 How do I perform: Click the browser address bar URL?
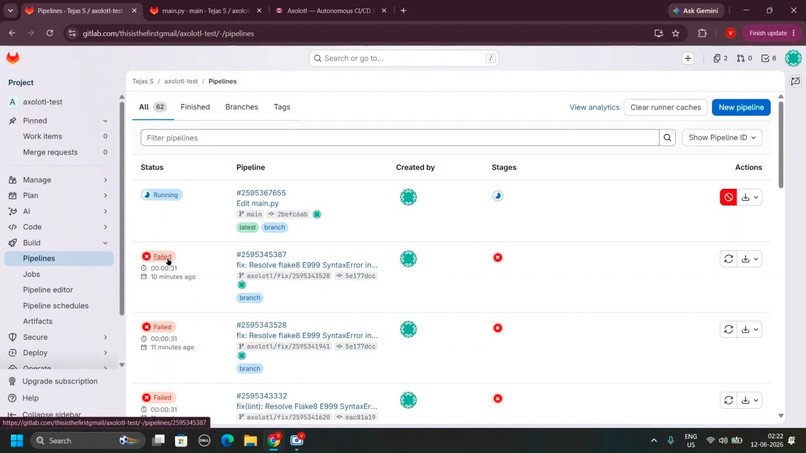tap(168, 33)
